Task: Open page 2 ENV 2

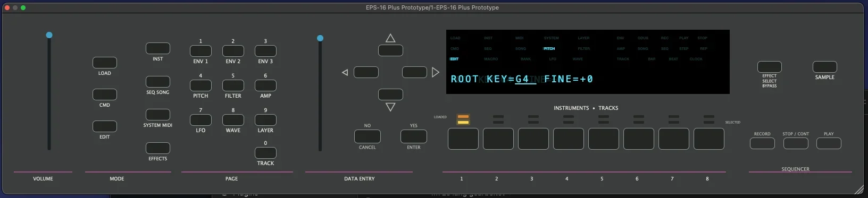Action: 233,51
